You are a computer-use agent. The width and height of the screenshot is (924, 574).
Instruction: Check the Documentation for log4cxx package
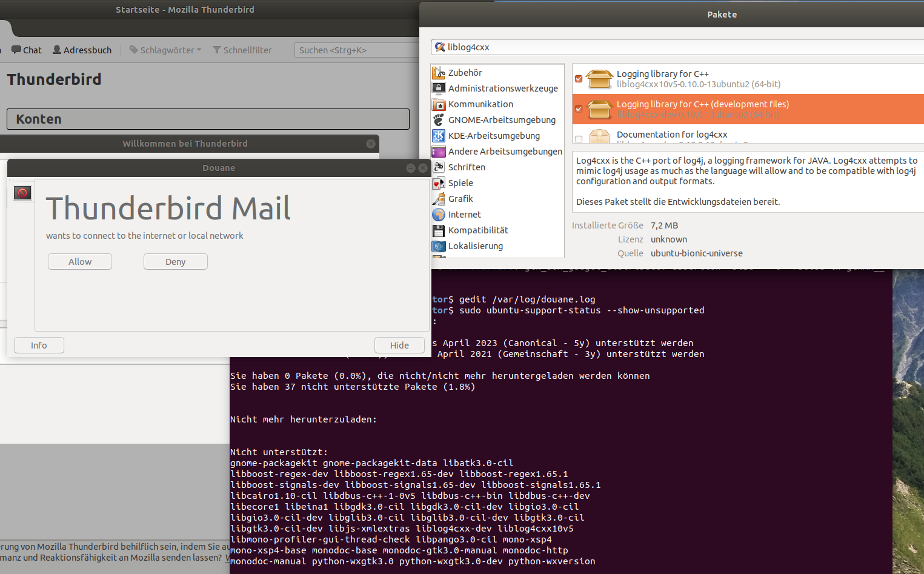click(x=579, y=139)
